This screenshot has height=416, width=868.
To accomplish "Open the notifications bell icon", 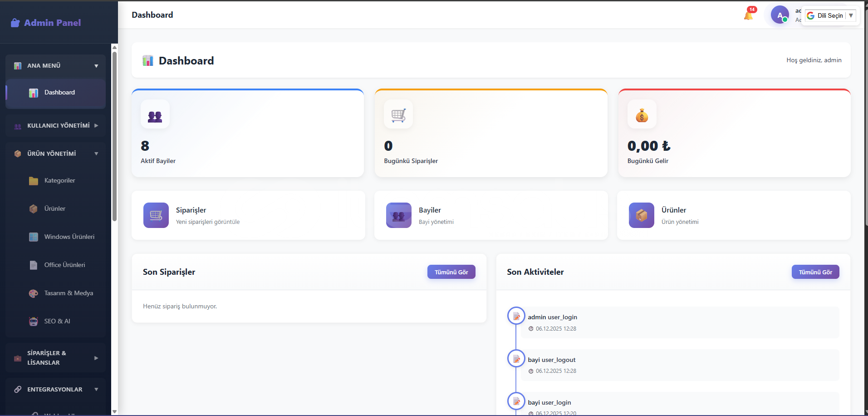I will click(748, 15).
